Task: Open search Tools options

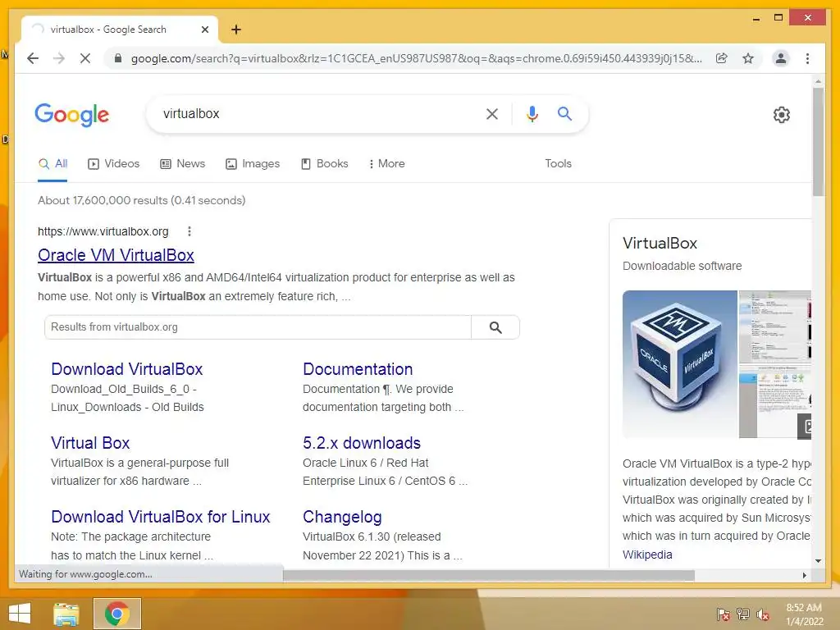Action: (x=558, y=164)
